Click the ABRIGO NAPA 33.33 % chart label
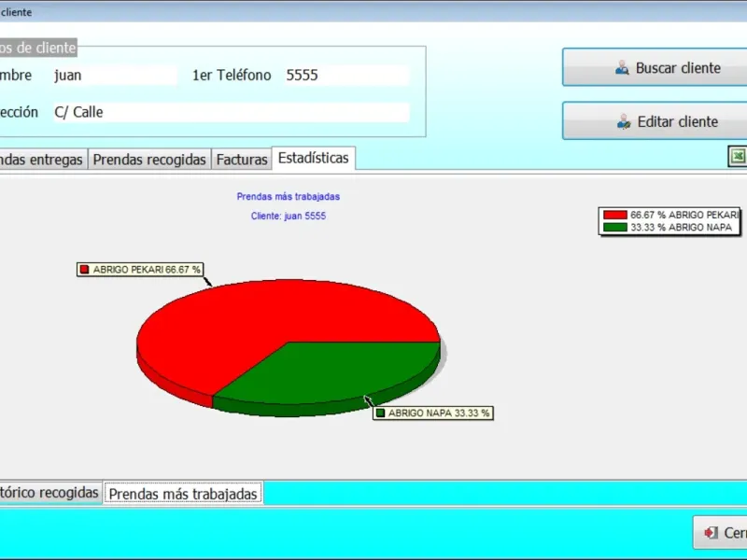This screenshot has width=747, height=560. [433, 413]
